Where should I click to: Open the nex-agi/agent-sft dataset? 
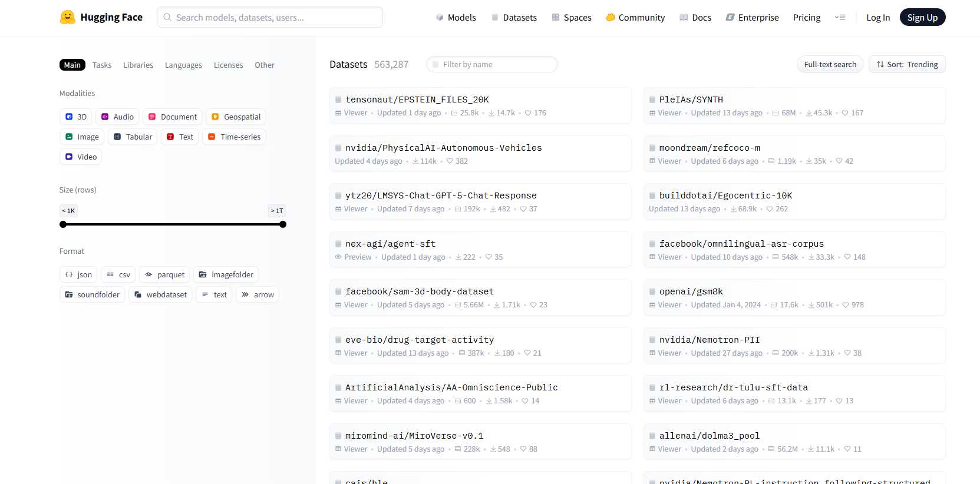coord(480,250)
